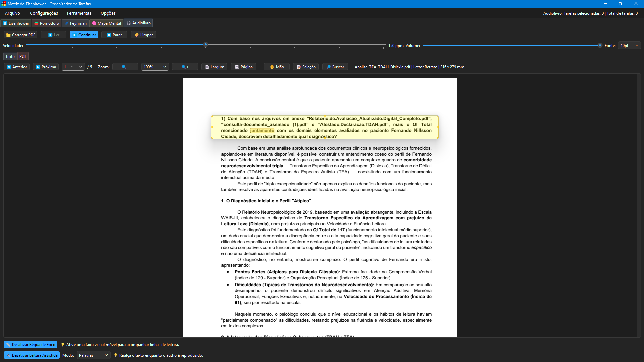The width and height of the screenshot is (644, 362).
Task: Open the Ferramentas menu
Action: (x=79, y=13)
